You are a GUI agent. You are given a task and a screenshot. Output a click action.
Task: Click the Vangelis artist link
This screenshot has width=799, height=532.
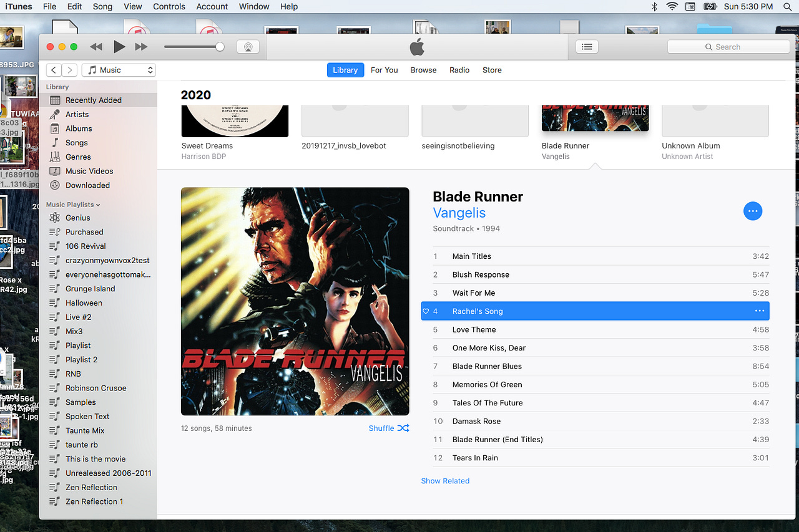(459, 213)
